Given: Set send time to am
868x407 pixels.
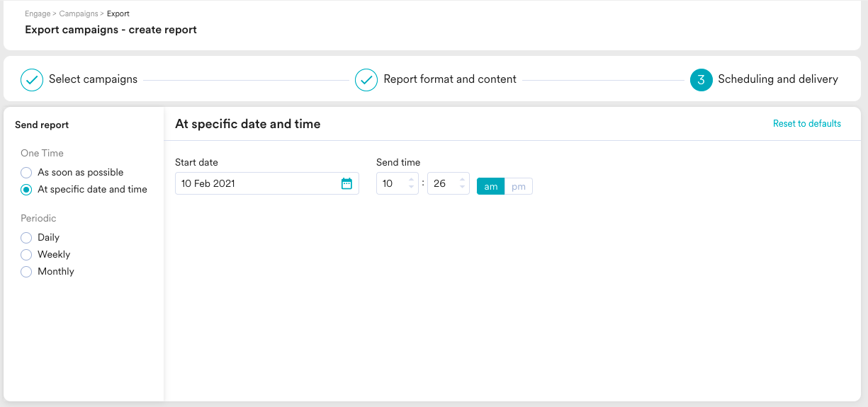Looking at the screenshot, I should point(490,186).
